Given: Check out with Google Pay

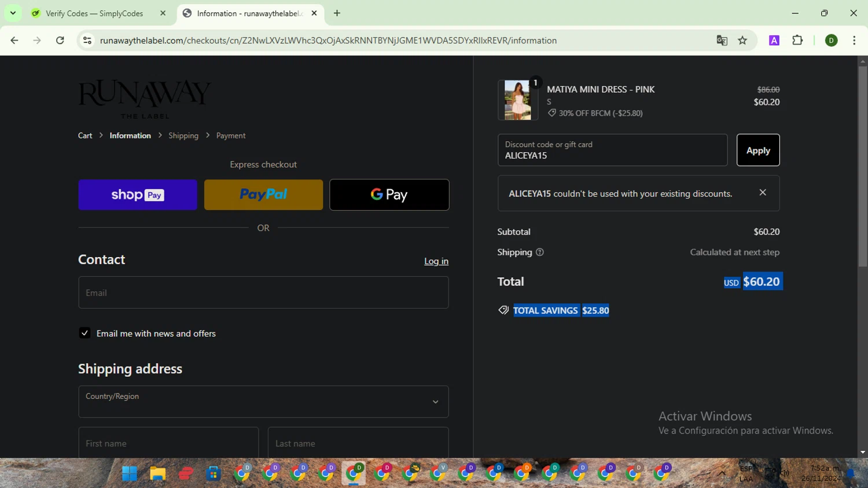Looking at the screenshot, I should point(389,195).
